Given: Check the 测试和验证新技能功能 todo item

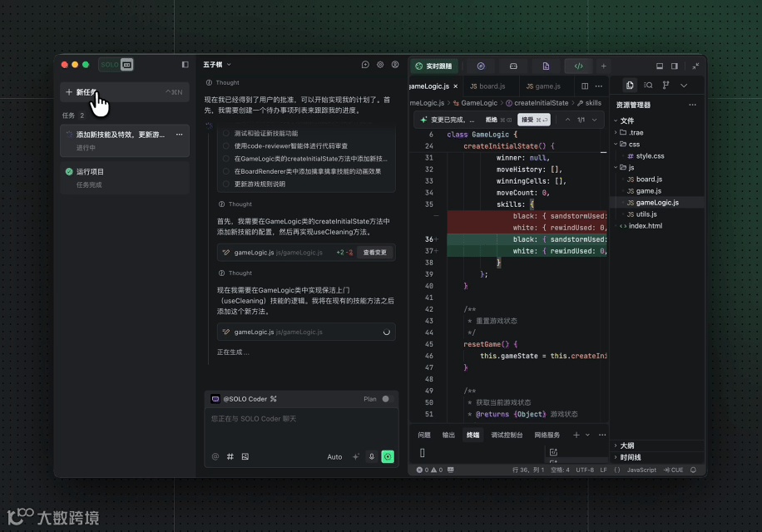Looking at the screenshot, I should [226, 134].
